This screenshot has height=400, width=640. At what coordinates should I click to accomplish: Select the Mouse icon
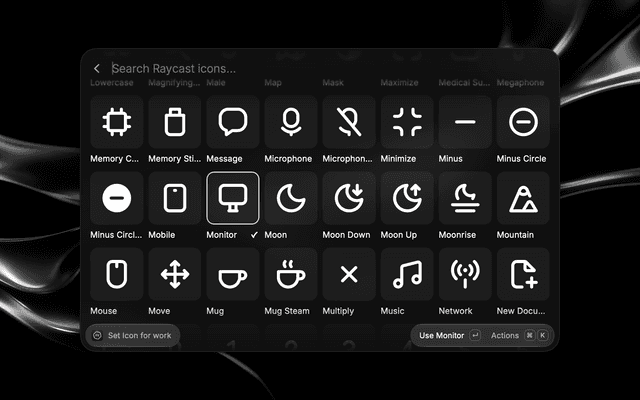click(x=117, y=274)
